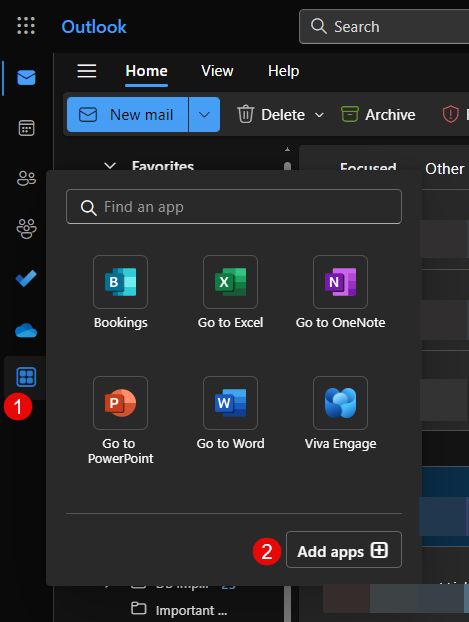Open the Important folder
The image size is (469, 622).
click(179, 610)
